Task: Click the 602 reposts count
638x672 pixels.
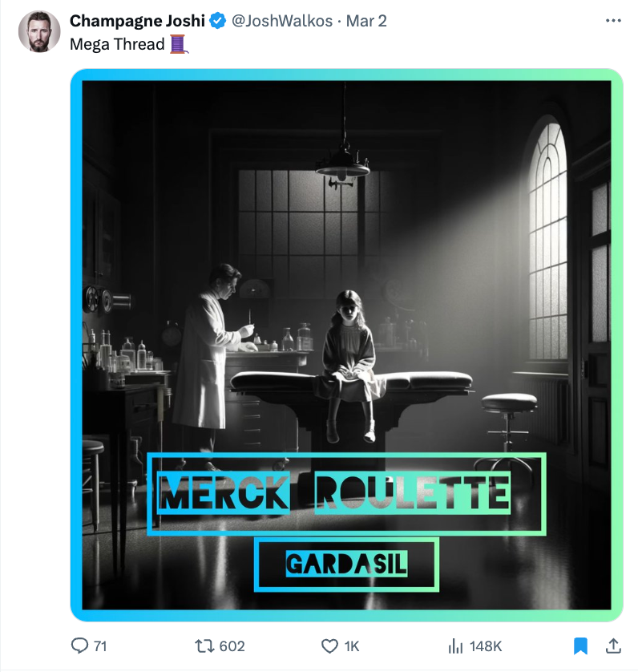Action: (232, 646)
